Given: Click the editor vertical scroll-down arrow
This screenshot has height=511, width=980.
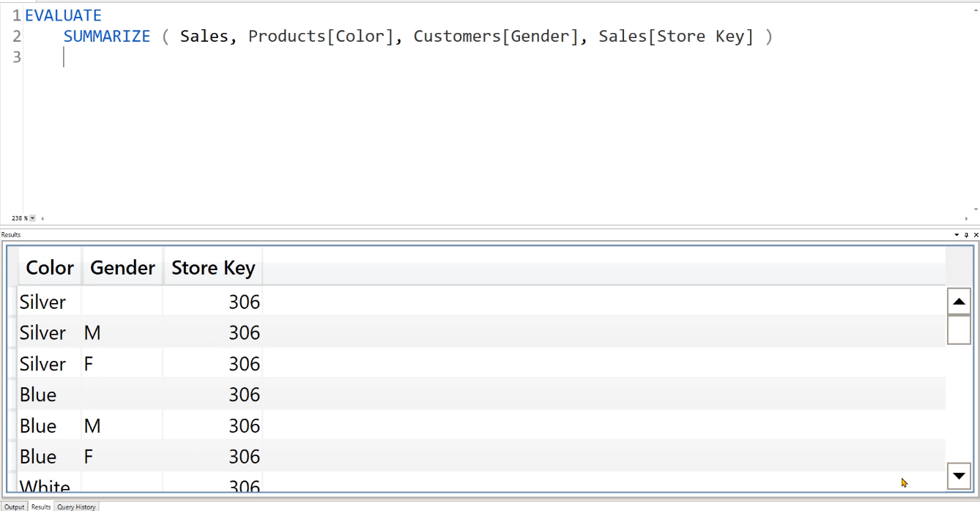Looking at the screenshot, I should tap(976, 209).
